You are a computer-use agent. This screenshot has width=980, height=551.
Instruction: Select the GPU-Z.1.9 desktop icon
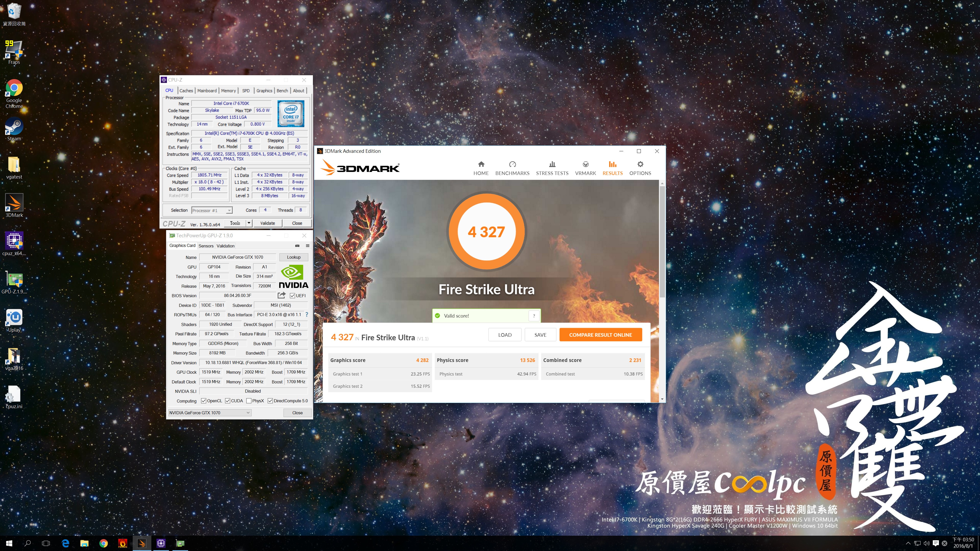pyautogui.click(x=14, y=282)
